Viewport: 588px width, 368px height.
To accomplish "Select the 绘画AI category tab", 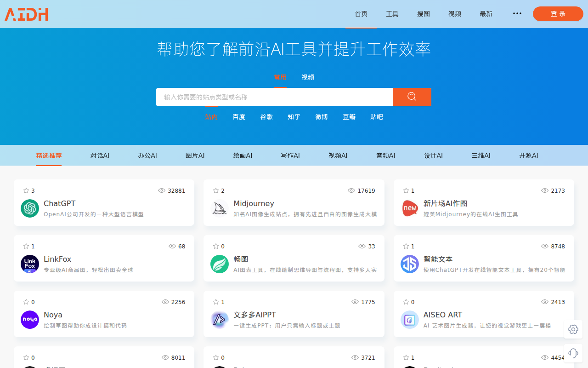I will click(243, 155).
